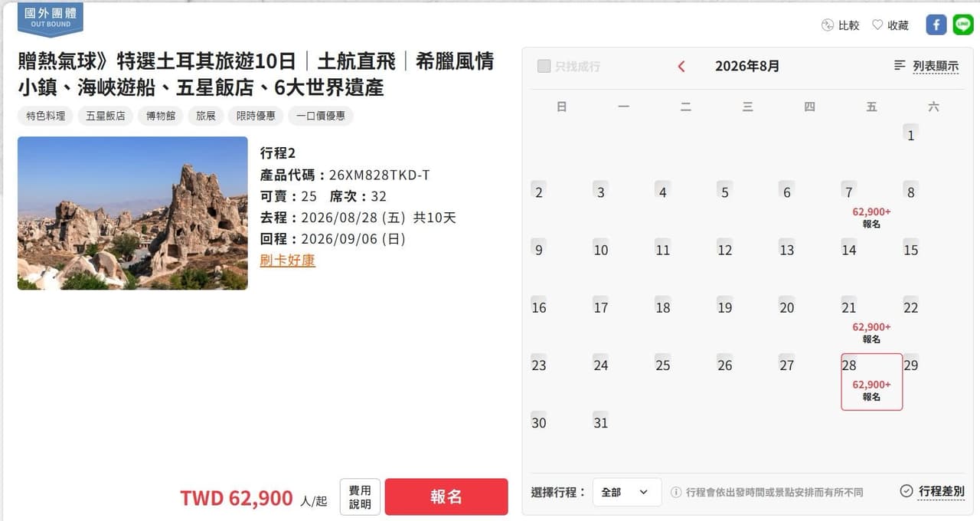Toggle the 只找成行 checkbox
The width and height of the screenshot is (980, 521).
tap(544, 67)
